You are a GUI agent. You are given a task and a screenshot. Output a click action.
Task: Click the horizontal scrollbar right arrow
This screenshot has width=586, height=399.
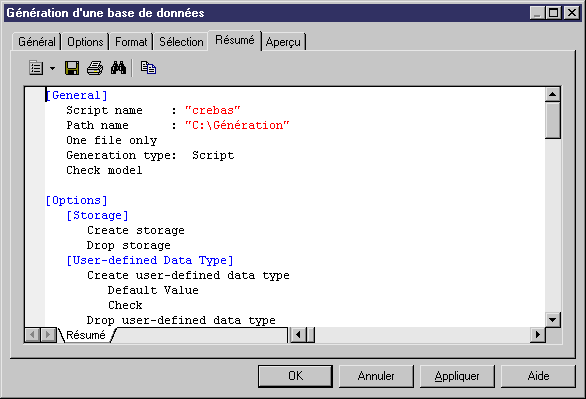click(537, 335)
